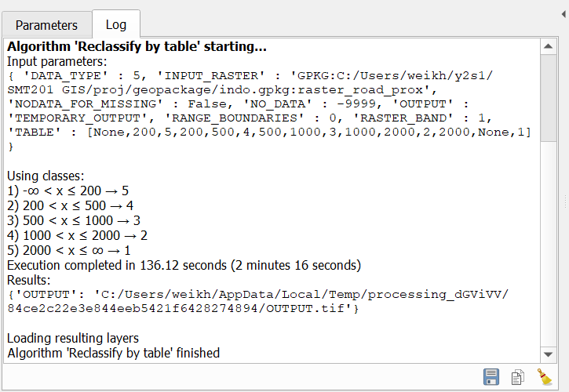
Task: Select the Log tab
Action: pyautogui.click(x=116, y=24)
